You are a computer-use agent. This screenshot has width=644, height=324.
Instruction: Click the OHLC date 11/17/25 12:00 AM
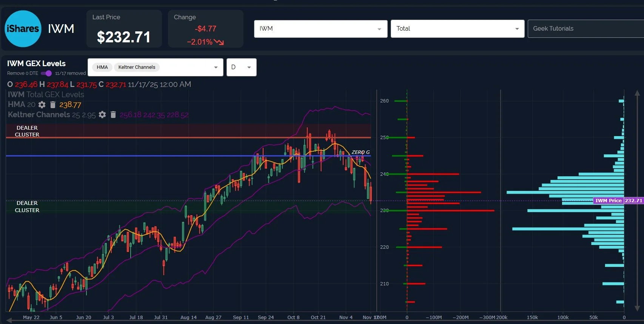(x=159, y=84)
